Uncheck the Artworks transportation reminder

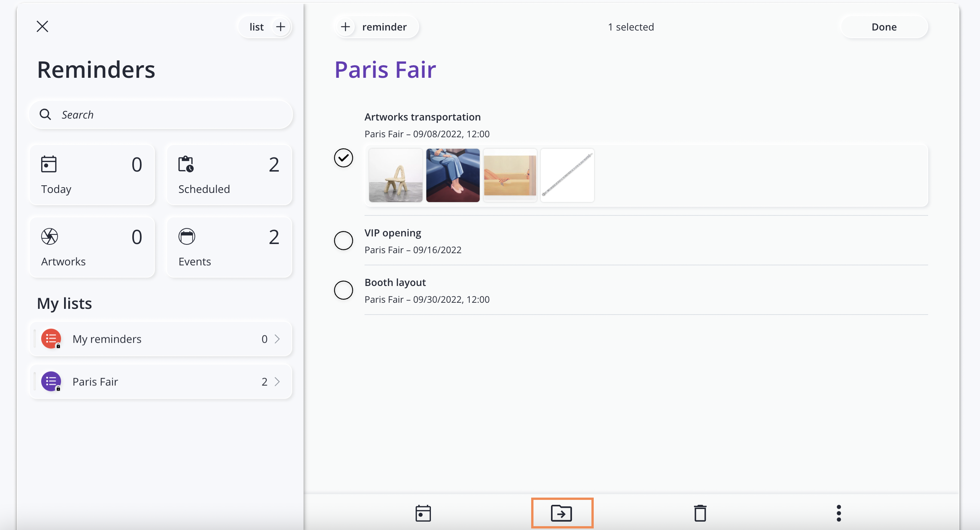tap(344, 158)
